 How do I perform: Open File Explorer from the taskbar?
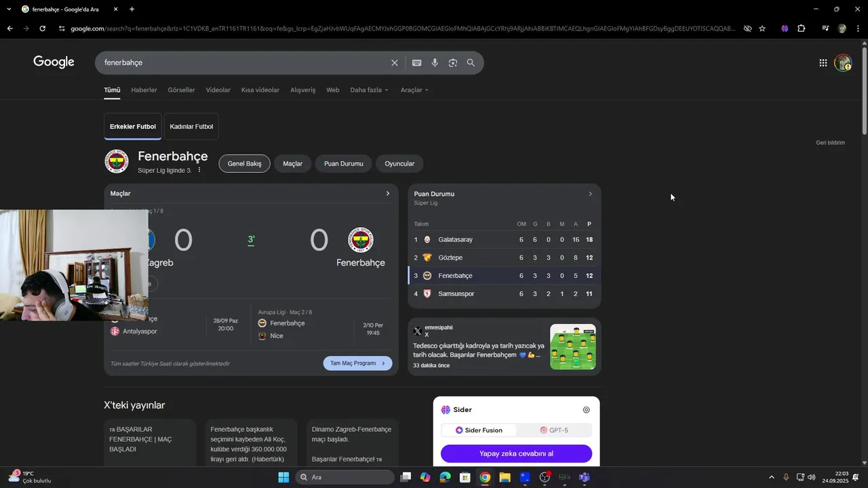coord(505,477)
